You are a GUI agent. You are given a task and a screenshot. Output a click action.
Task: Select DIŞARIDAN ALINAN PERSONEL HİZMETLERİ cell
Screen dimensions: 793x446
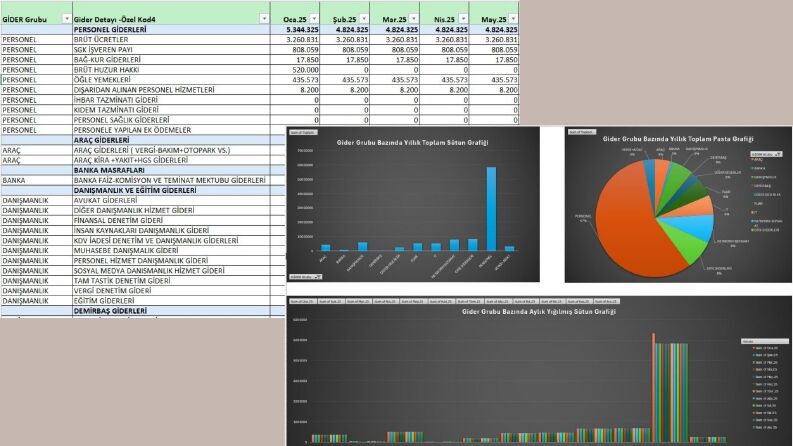171,90
